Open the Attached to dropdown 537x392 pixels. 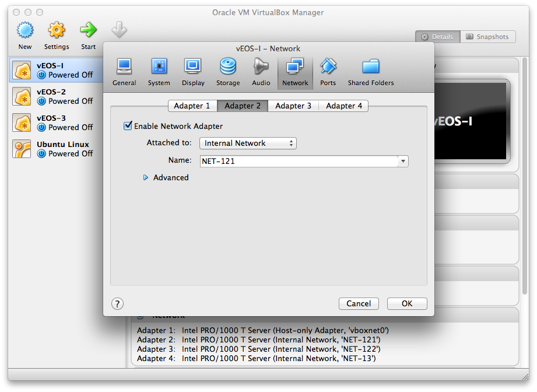tap(248, 143)
